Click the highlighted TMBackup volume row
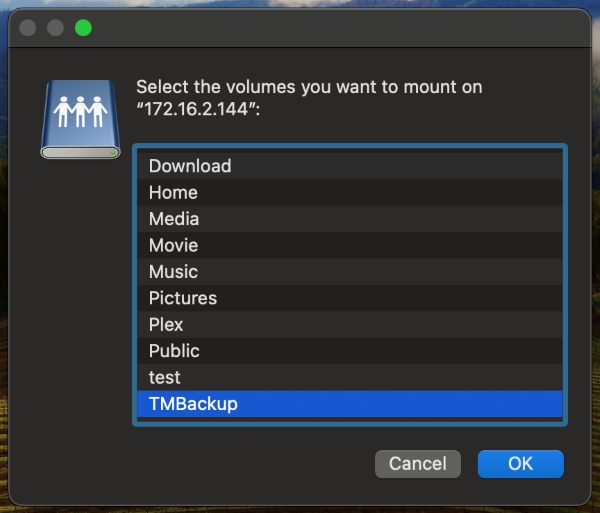 coord(350,404)
